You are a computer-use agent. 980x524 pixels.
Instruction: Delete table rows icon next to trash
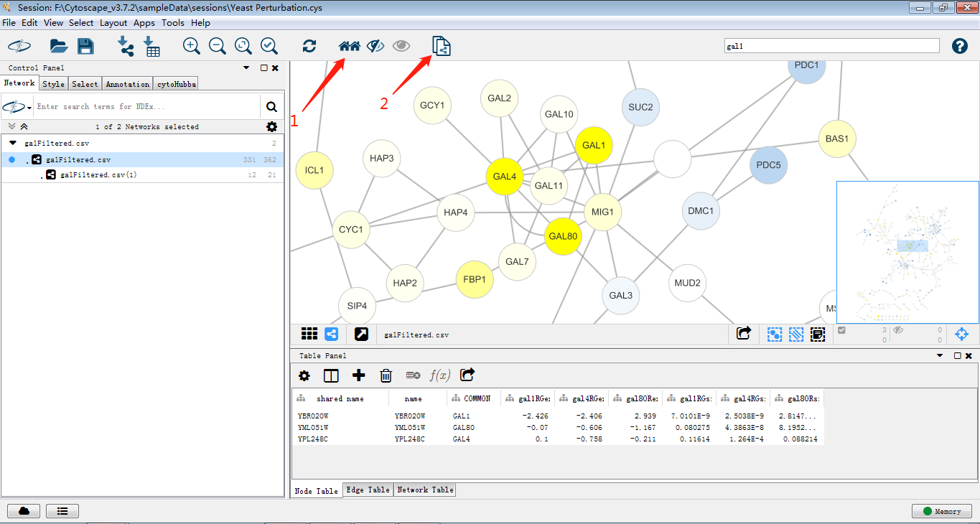point(413,375)
